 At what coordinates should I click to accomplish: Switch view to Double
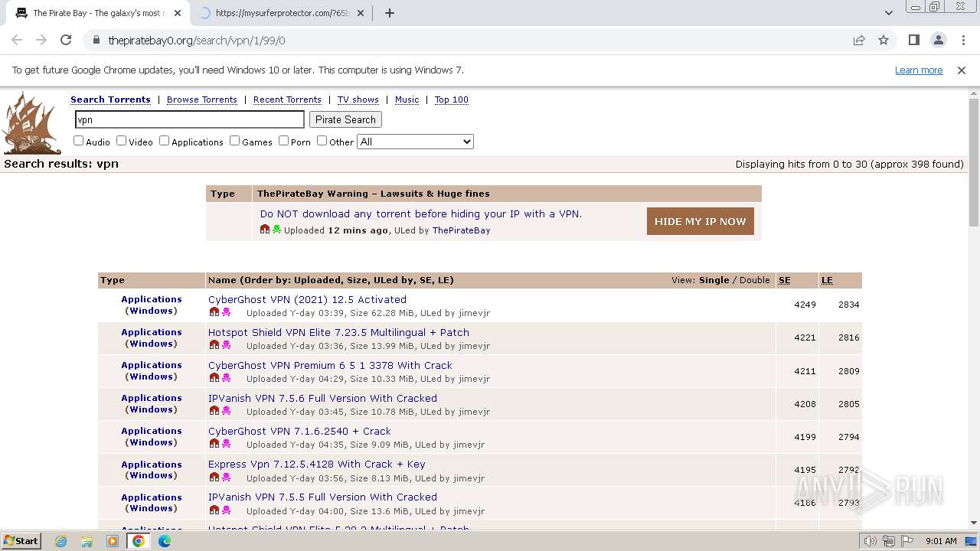(x=755, y=280)
